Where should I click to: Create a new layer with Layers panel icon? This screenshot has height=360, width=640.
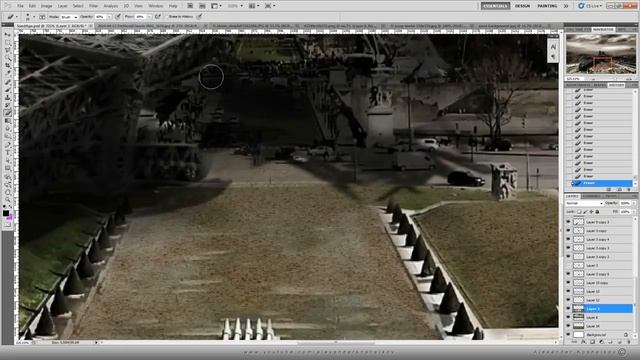pyautogui.click(x=620, y=342)
